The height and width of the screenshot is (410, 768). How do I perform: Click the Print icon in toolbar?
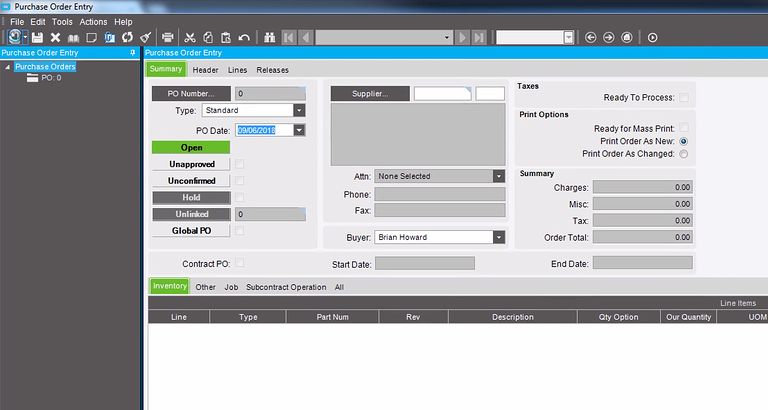point(168,37)
